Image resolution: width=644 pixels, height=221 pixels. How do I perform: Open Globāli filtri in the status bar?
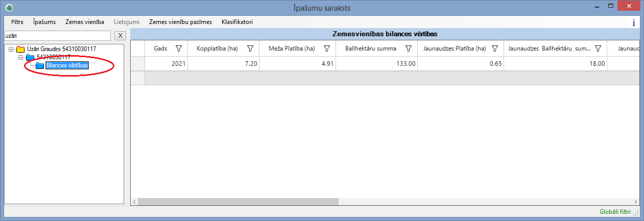tap(615, 211)
